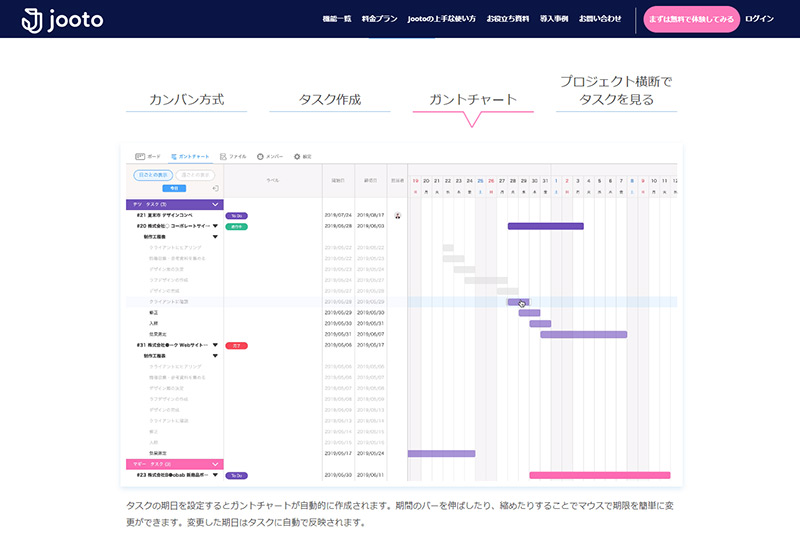Click the Jooto logo in the header
Viewport: 800px width, 543px height.
point(62,20)
